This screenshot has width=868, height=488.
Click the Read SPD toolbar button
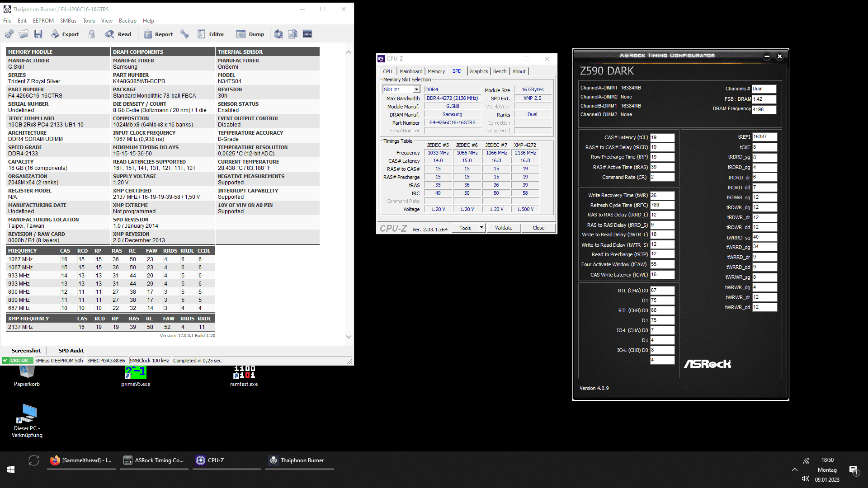click(118, 34)
